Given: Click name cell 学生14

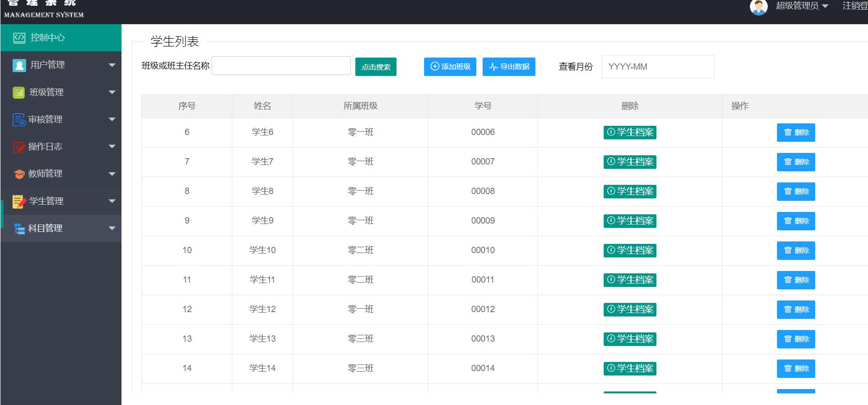Looking at the screenshot, I should pos(262,368).
